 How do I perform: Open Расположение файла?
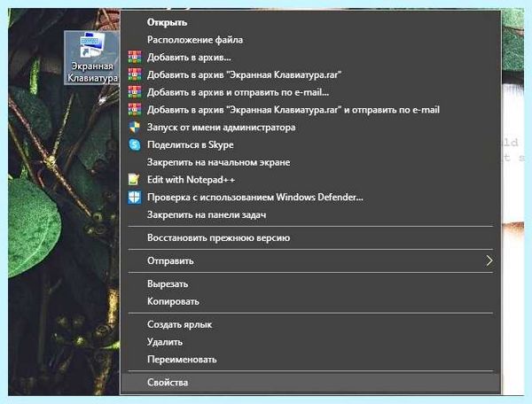(310, 40)
